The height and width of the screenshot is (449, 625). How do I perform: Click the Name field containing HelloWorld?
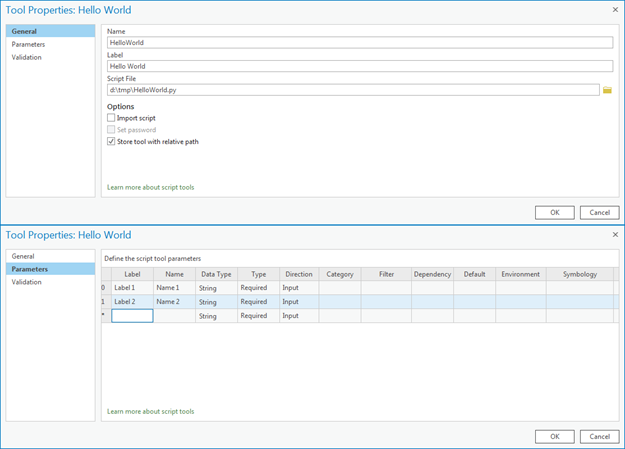click(x=360, y=43)
